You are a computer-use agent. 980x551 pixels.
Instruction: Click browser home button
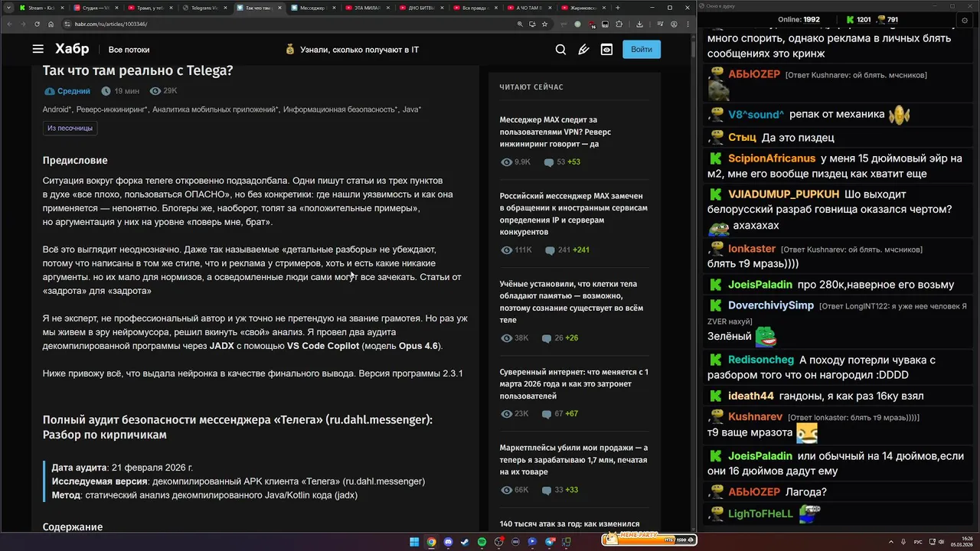[51, 24]
